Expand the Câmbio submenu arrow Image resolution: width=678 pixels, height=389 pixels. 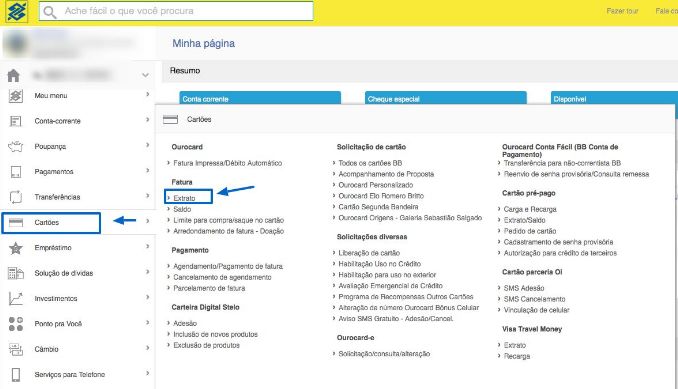147,348
